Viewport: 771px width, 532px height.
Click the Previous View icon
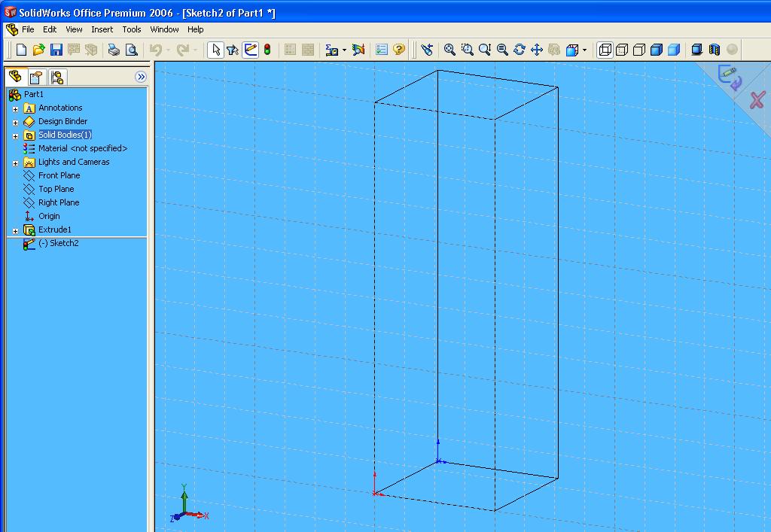[428, 50]
